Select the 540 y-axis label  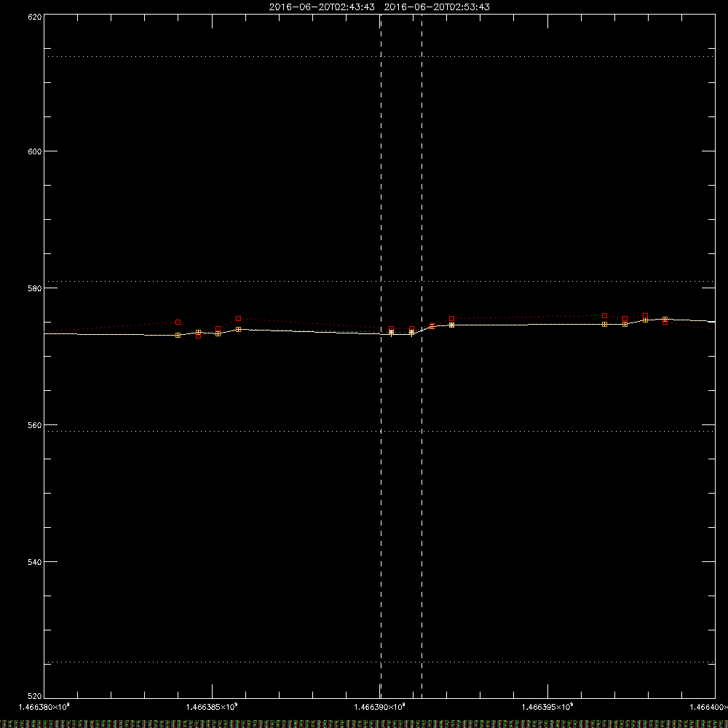point(35,562)
